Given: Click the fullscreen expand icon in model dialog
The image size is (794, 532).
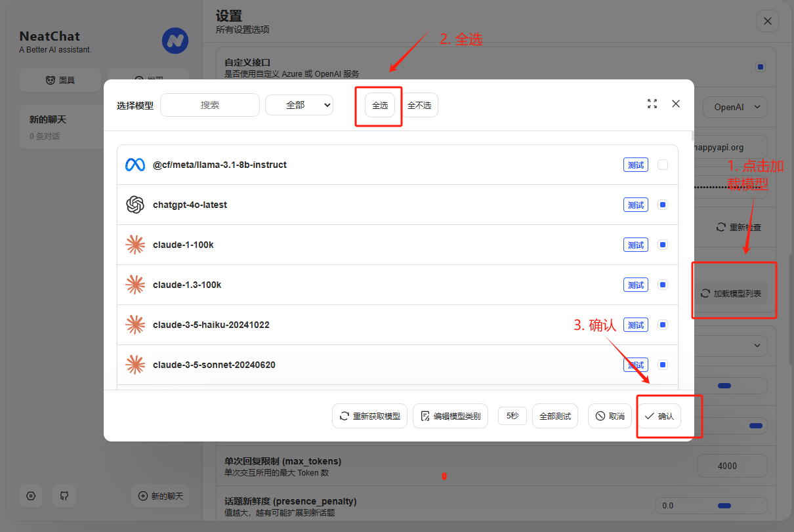Looking at the screenshot, I should (652, 104).
